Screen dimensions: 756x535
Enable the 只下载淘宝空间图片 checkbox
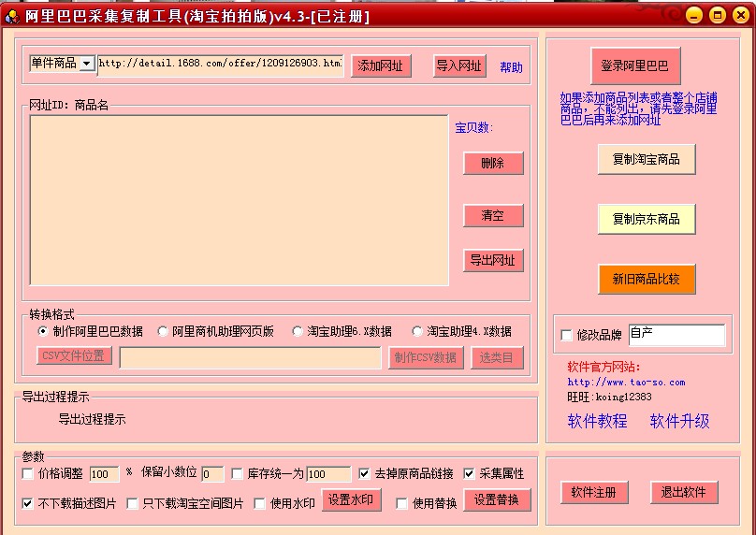tap(132, 504)
